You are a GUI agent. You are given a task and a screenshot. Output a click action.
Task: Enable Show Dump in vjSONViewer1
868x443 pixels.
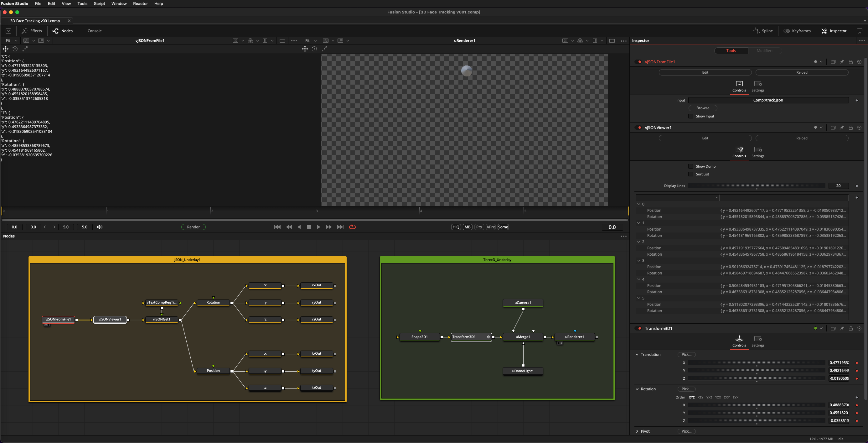click(x=691, y=165)
